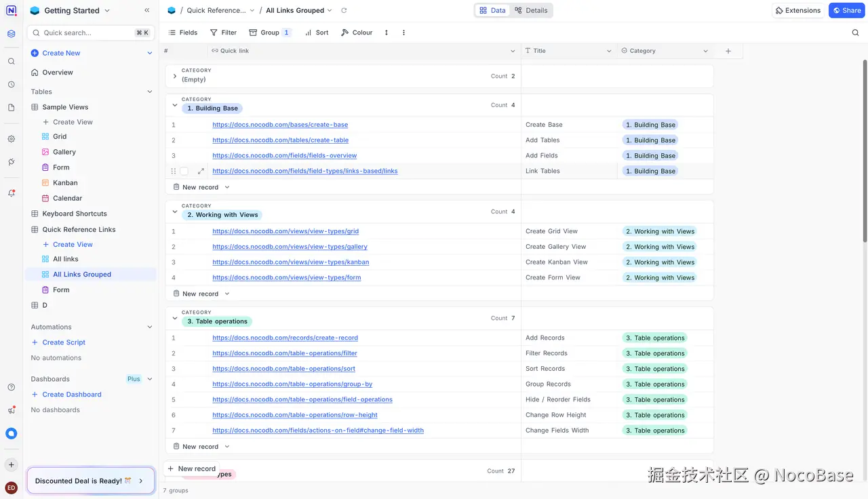Open the view-types/kanban docs link
868x499 pixels.
pos(291,262)
